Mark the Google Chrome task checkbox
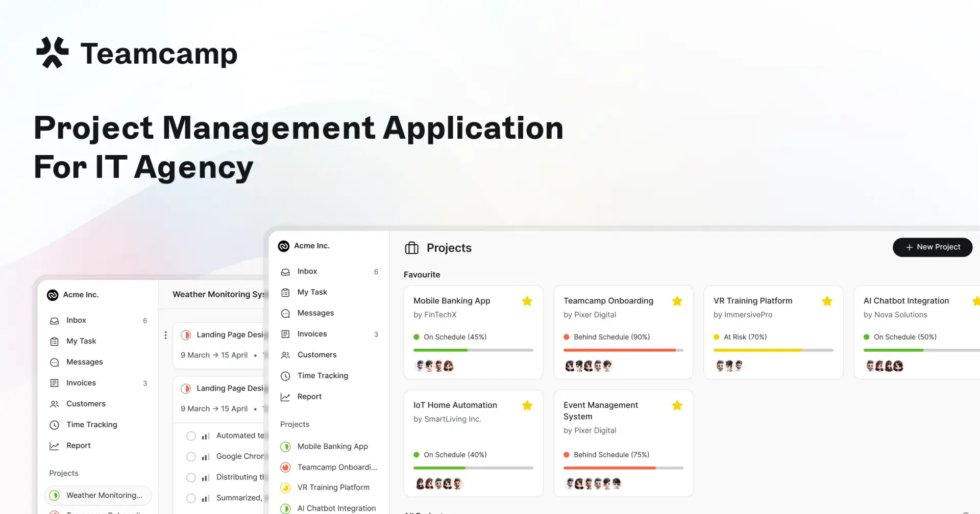The image size is (980, 514). 191,456
